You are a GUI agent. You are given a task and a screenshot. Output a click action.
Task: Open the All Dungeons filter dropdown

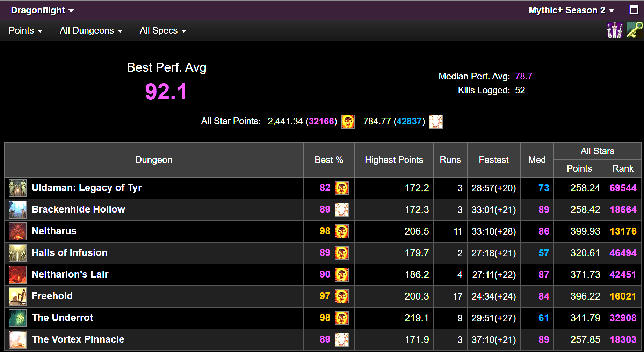click(x=91, y=30)
